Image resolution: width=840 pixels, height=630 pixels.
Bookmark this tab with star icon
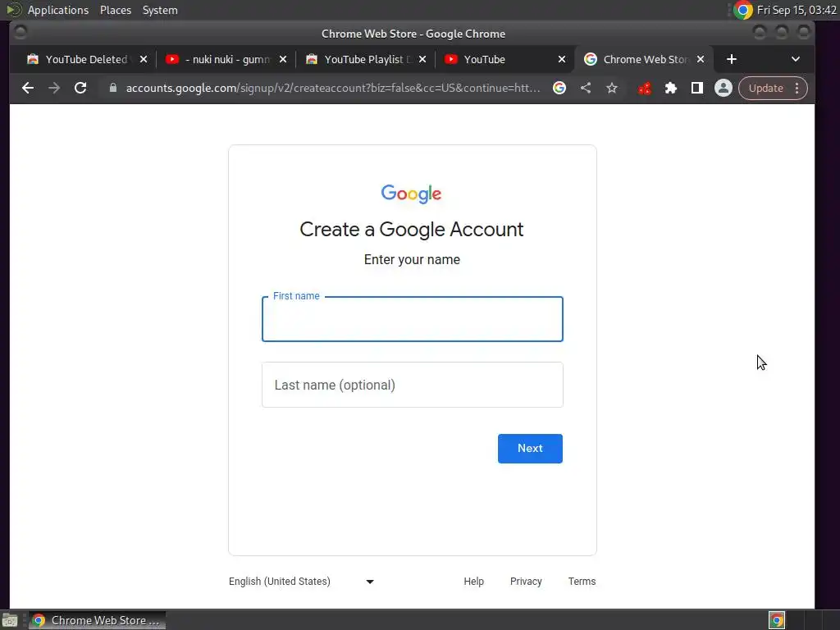click(612, 88)
